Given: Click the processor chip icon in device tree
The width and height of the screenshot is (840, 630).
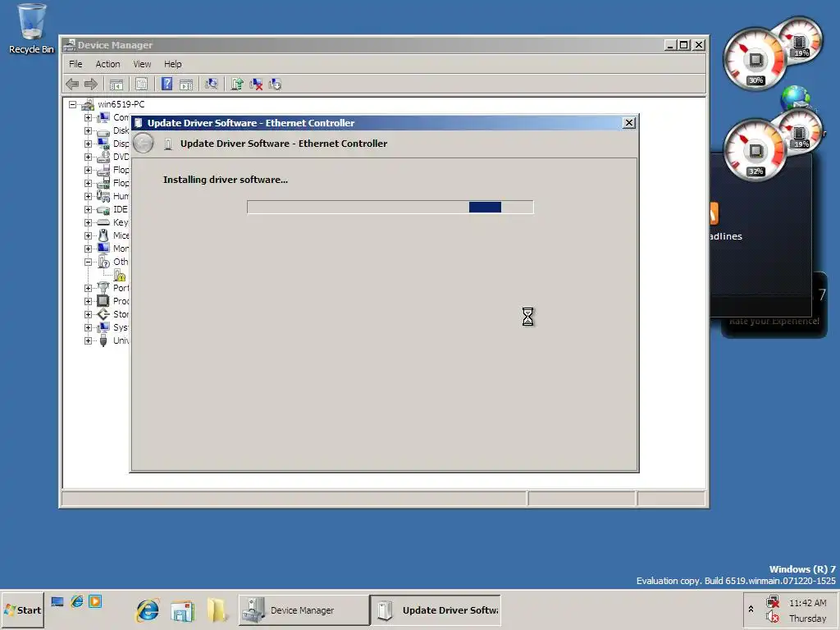Looking at the screenshot, I should 103,301.
